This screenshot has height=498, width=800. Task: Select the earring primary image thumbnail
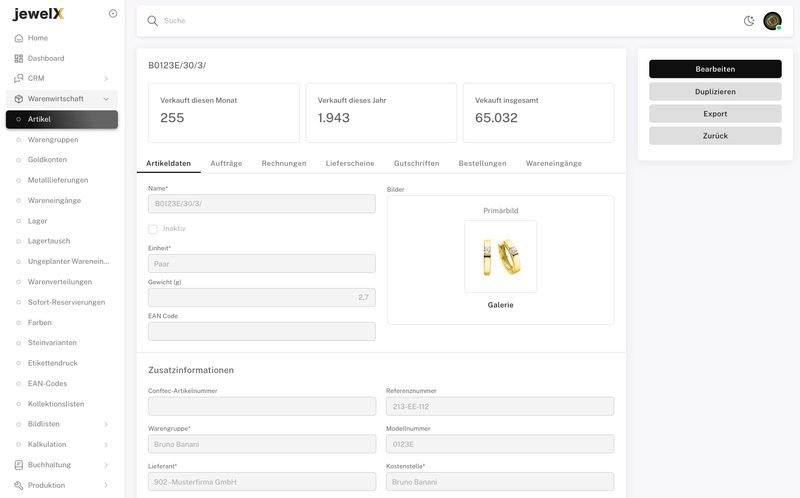tap(500, 256)
